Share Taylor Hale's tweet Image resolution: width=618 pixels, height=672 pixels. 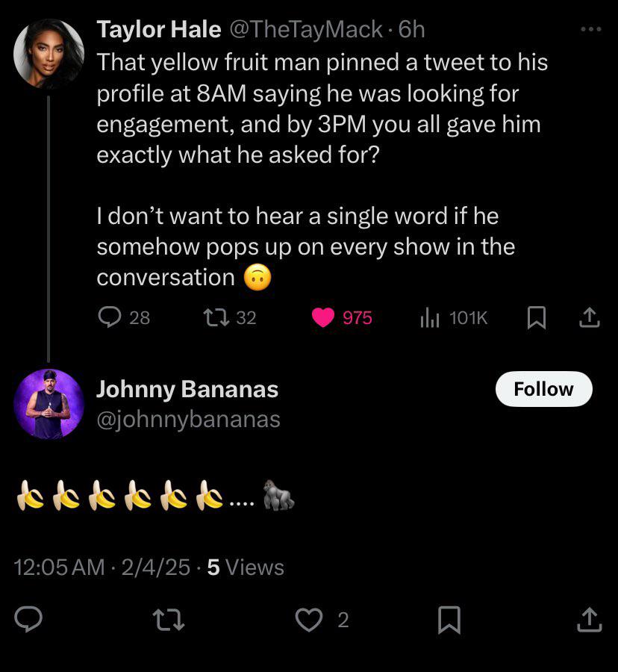tap(590, 318)
